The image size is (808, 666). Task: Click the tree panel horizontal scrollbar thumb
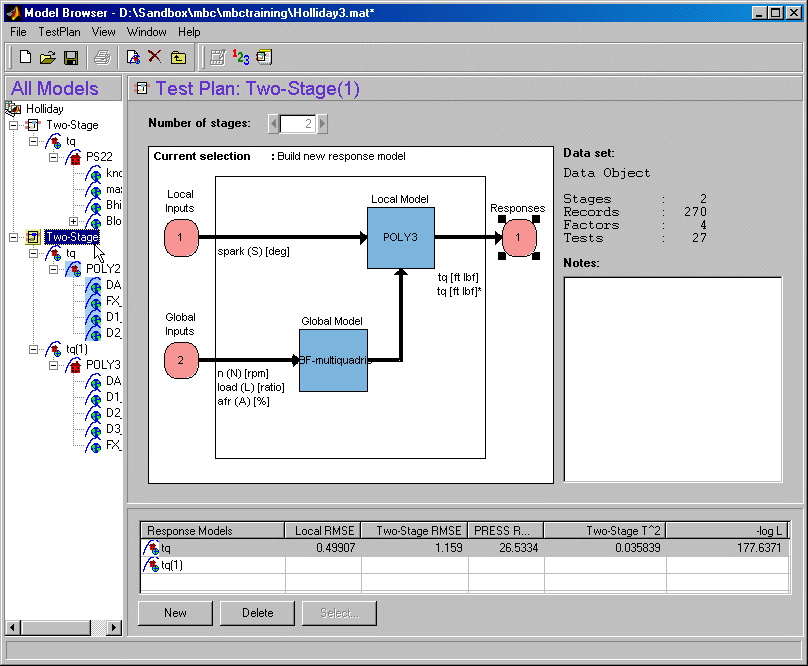coord(56,627)
